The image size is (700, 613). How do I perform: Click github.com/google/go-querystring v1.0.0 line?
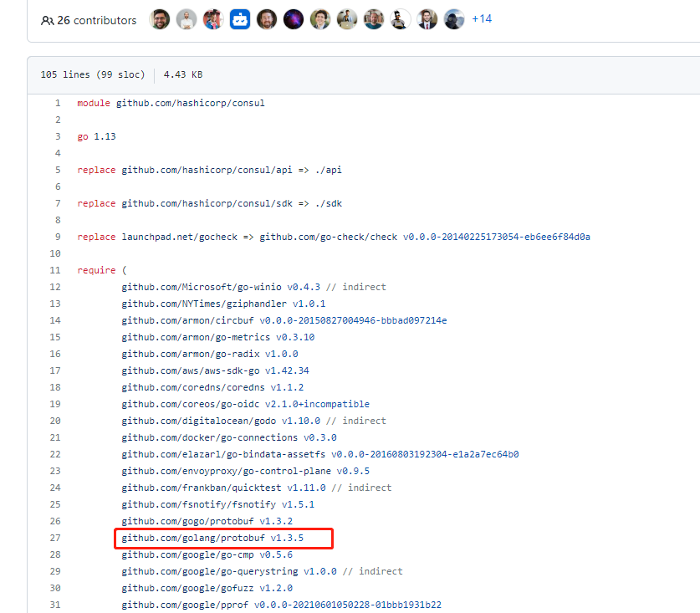(x=262, y=571)
